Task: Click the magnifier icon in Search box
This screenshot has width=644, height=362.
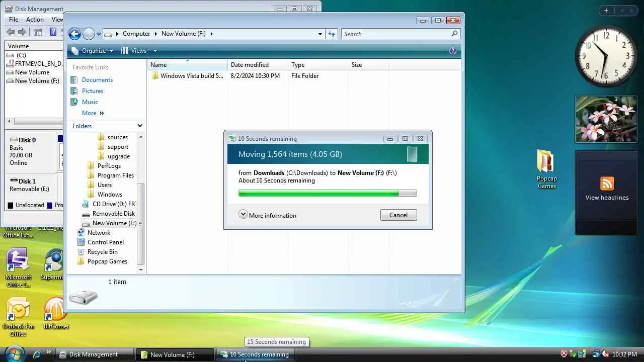Action: (454, 34)
